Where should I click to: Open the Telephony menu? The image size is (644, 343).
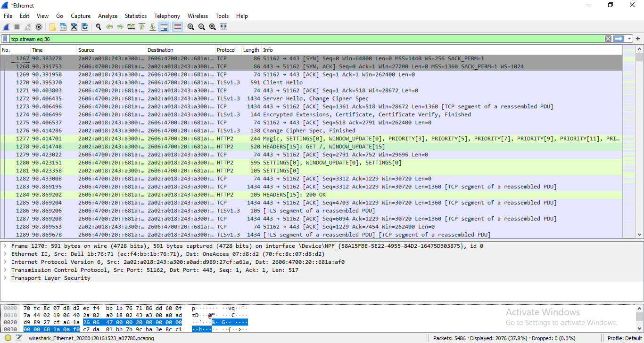pyautogui.click(x=167, y=16)
